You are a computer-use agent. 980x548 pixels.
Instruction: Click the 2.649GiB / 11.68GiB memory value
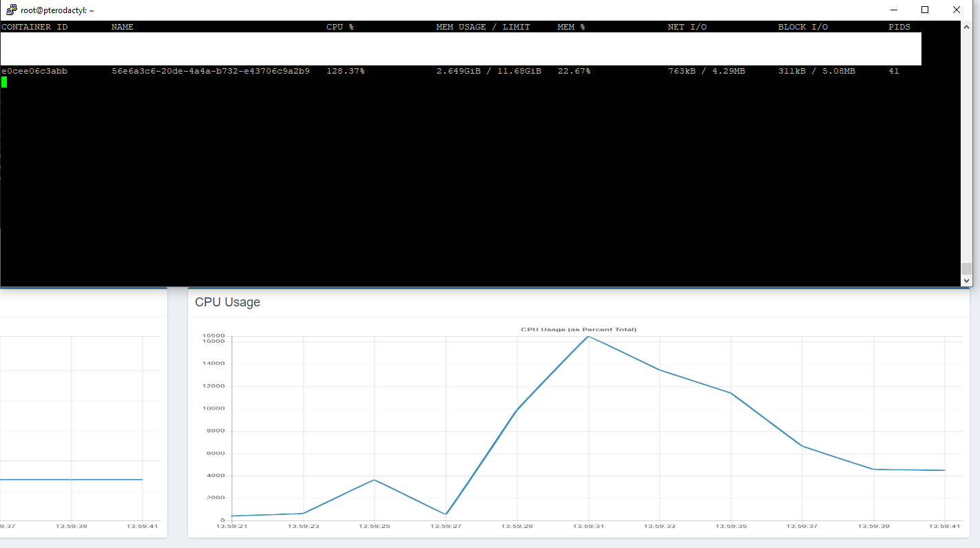(x=489, y=71)
